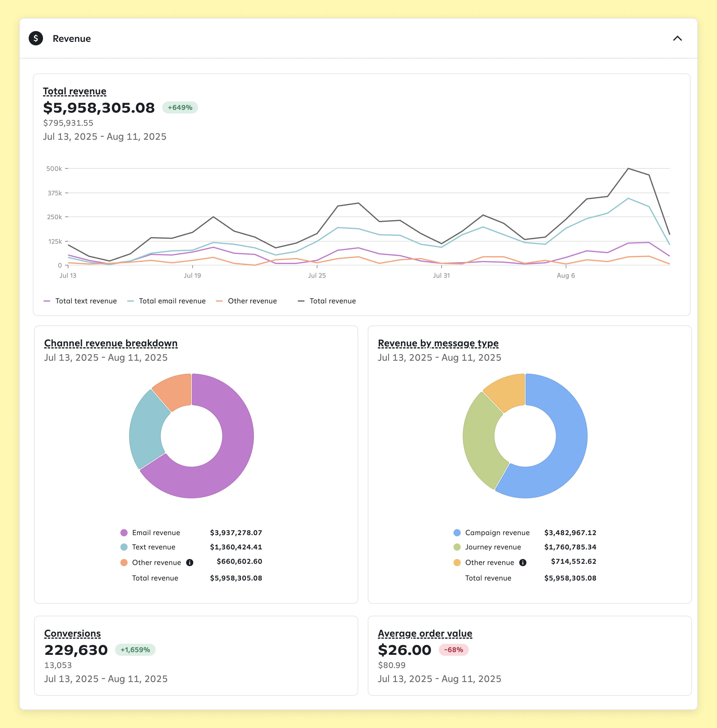Click the blue Campaign revenue legend dot
This screenshot has width=717, height=728.
click(457, 533)
